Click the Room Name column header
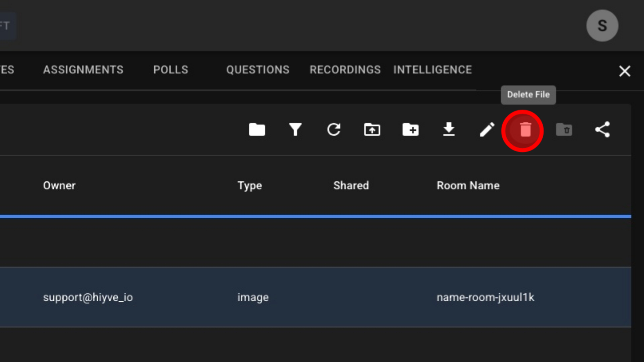 pos(468,185)
